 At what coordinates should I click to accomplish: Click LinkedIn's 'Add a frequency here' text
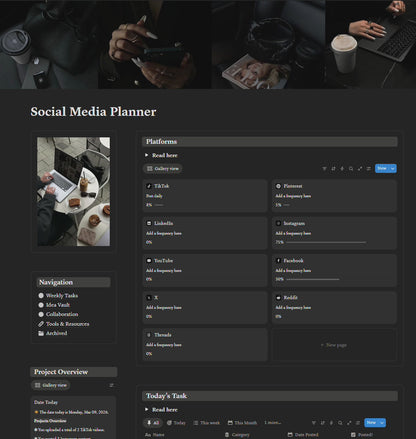[164, 233]
